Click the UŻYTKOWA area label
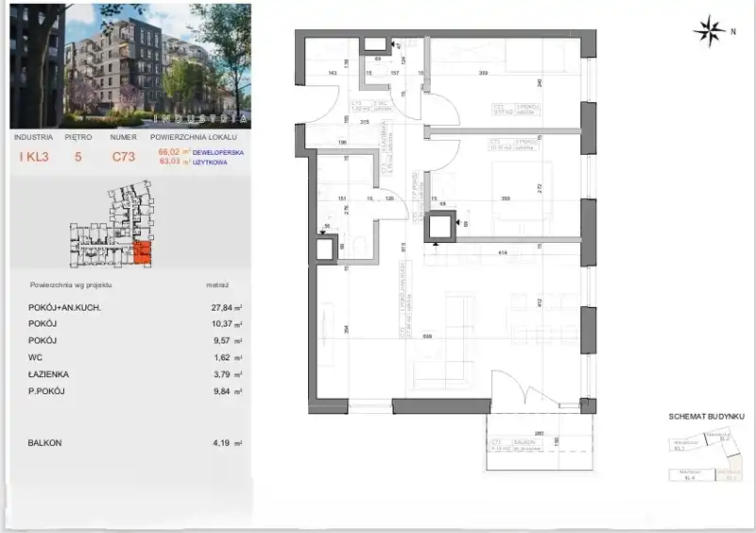 click(x=211, y=162)
